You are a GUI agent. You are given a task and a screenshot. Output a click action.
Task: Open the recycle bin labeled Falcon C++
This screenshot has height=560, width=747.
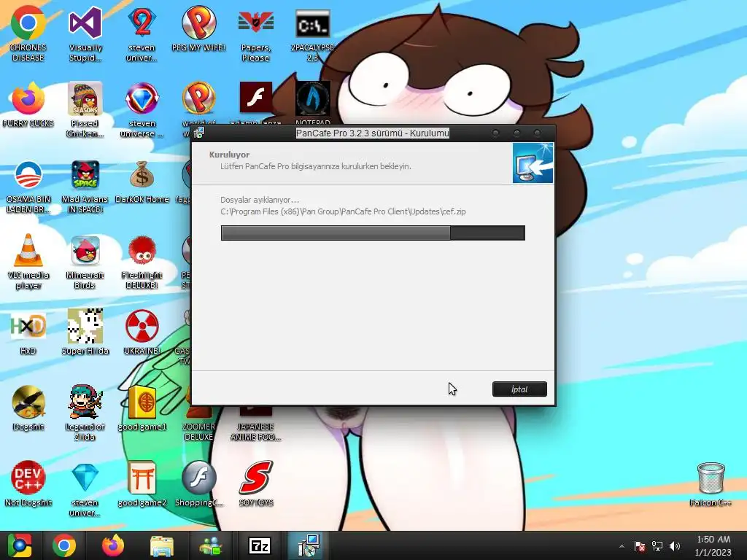click(x=711, y=477)
